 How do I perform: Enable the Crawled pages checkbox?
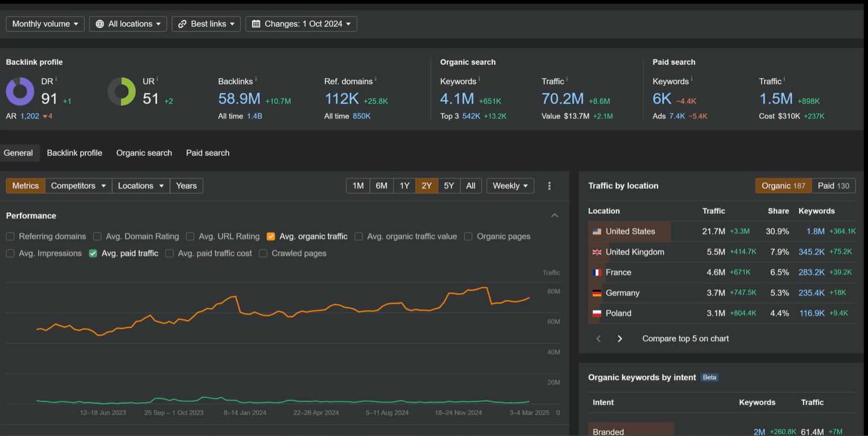pos(263,253)
